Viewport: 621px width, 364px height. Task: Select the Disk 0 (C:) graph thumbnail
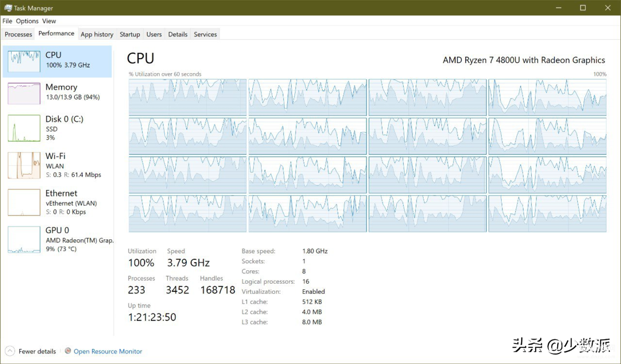point(24,128)
